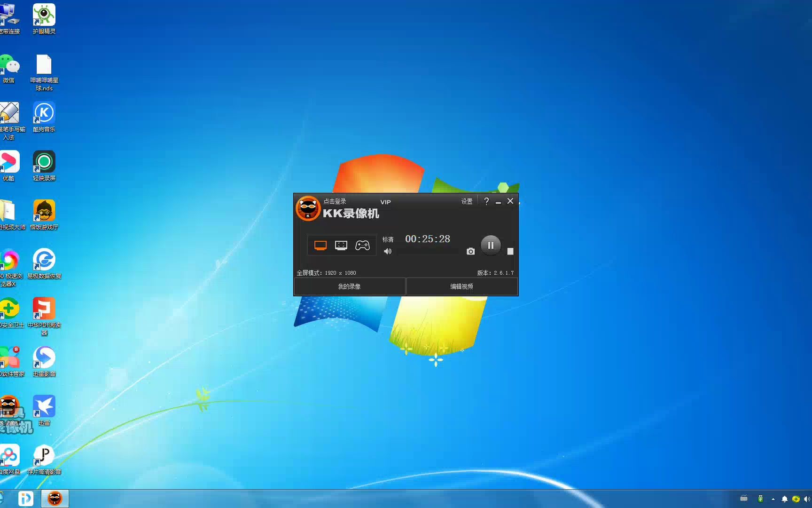Click the yellow 360 tray icon

point(796,499)
